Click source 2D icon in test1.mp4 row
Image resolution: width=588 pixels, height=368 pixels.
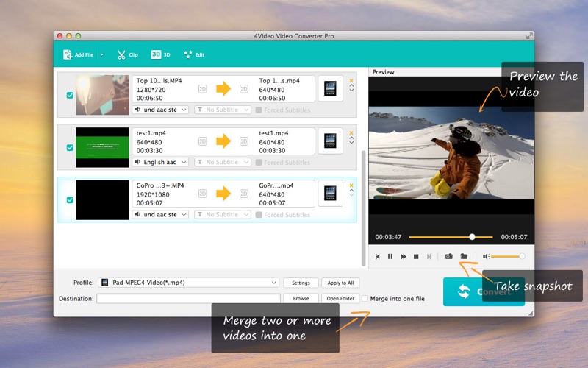203,141
